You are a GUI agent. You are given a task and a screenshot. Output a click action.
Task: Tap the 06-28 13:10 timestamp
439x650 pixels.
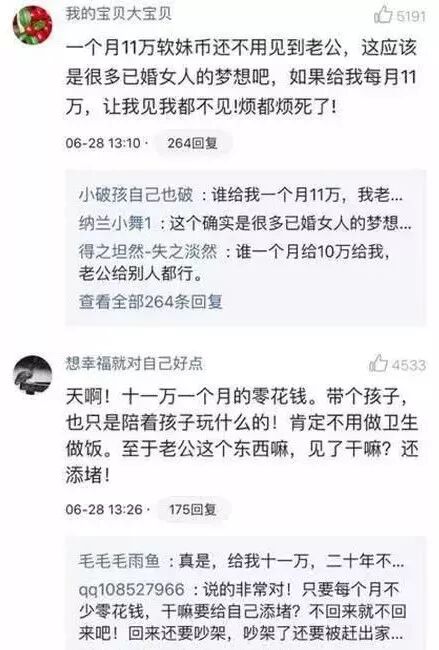[x=103, y=143]
